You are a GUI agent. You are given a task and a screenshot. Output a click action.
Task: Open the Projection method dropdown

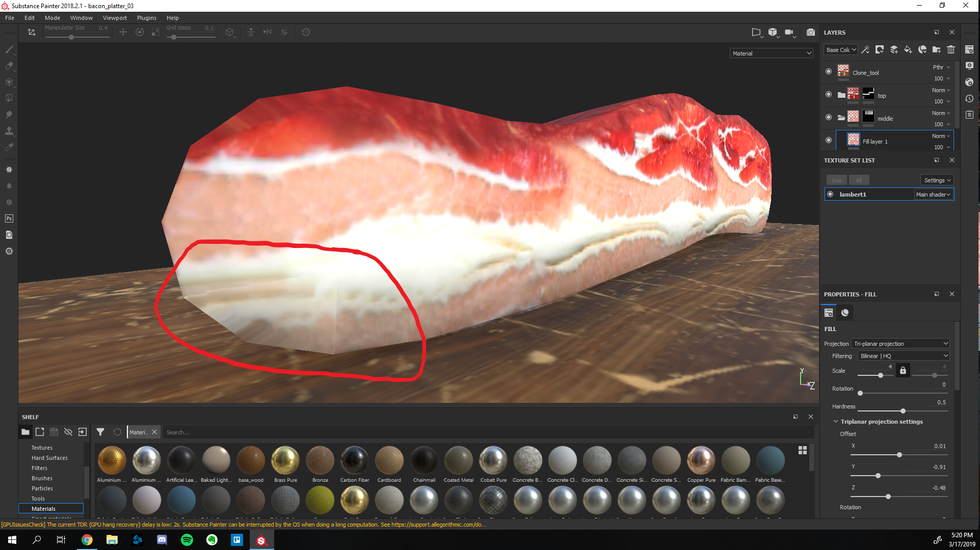(x=900, y=343)
